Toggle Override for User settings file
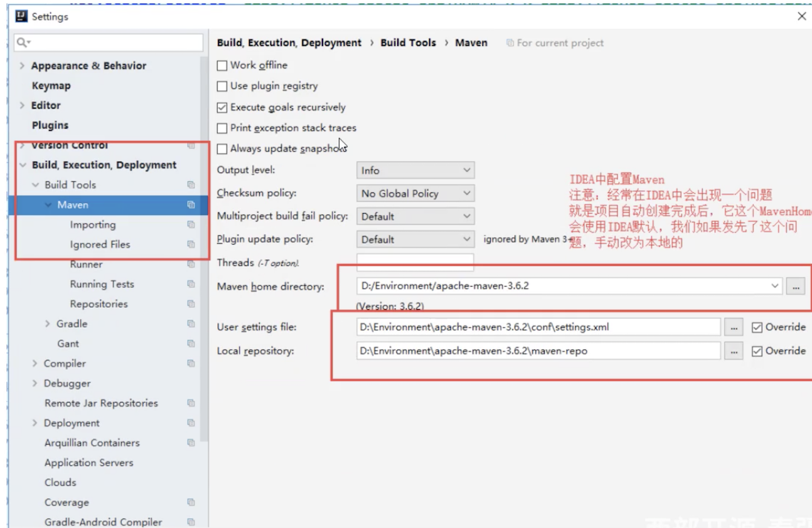The image size is (812, 528). pyautogui.click(x=757, y=327)
